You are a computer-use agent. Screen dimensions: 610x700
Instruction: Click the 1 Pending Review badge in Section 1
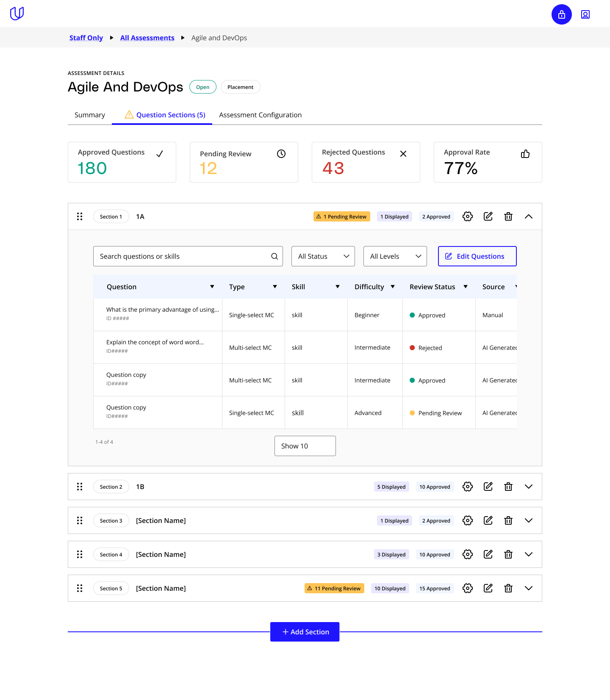[x=342, y=216]
